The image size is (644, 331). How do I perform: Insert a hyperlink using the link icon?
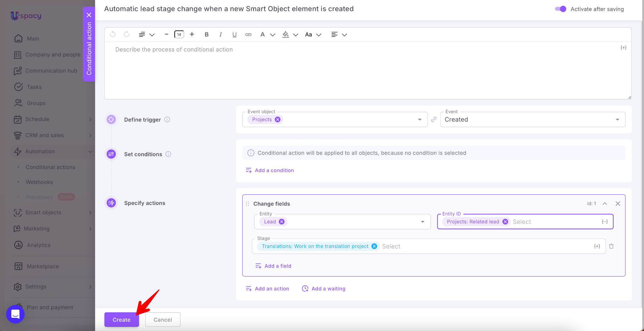click(248, 35)
